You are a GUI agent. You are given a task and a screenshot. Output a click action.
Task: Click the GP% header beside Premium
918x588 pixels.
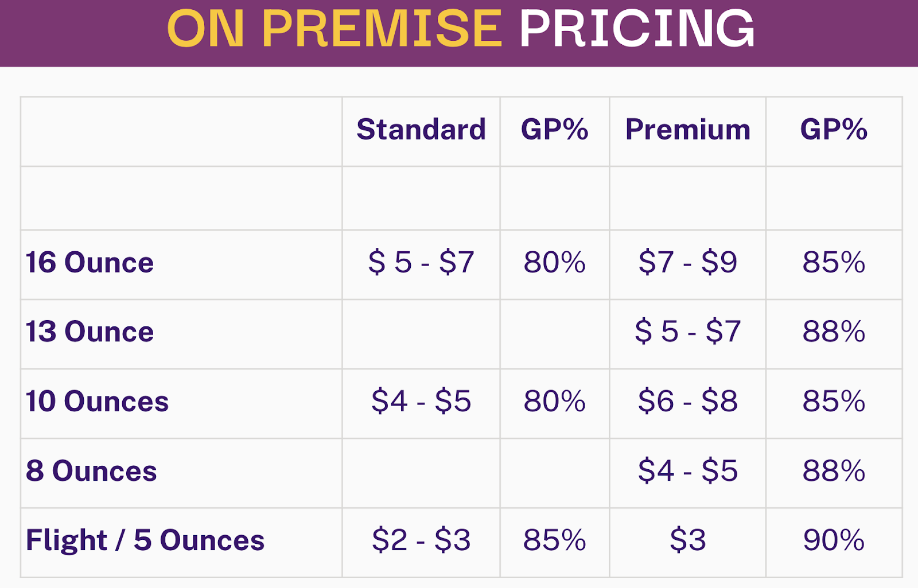coord(834,130)
